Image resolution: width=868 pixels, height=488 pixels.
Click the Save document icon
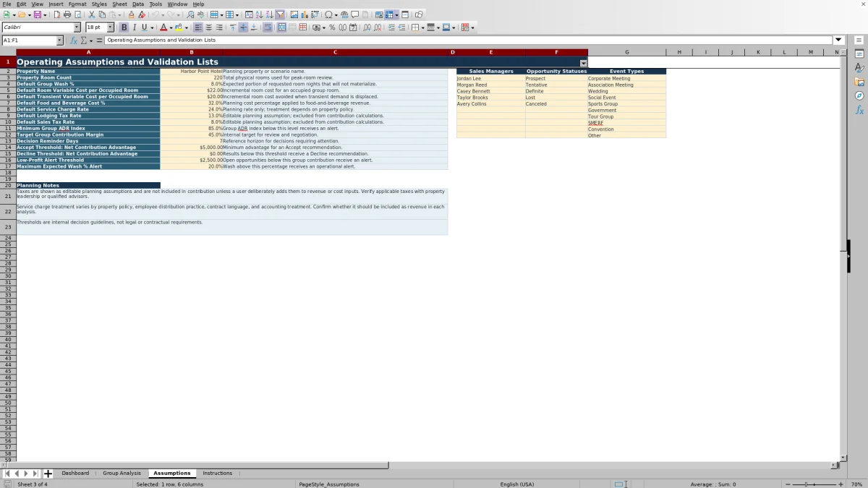tap(37, 14)
